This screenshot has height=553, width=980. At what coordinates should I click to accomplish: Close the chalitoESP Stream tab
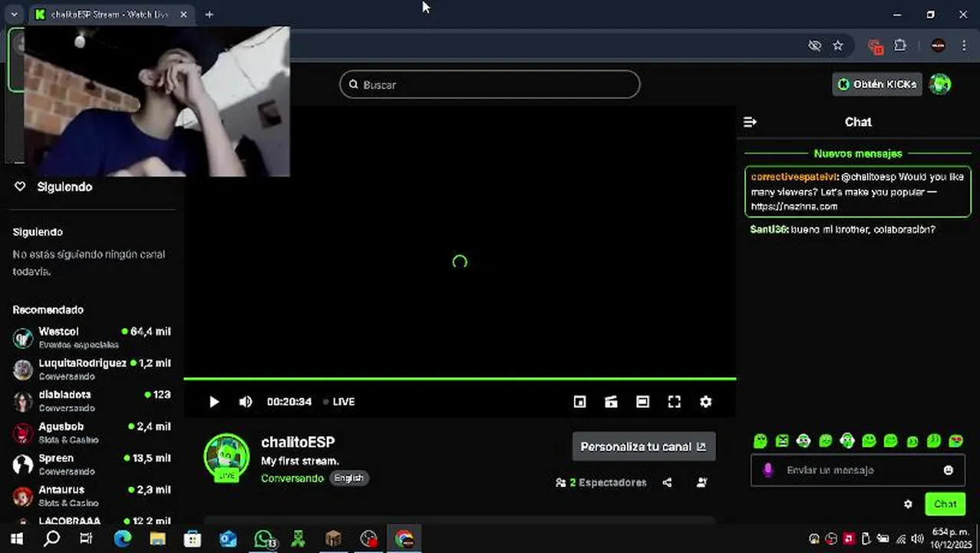point(183,15)
